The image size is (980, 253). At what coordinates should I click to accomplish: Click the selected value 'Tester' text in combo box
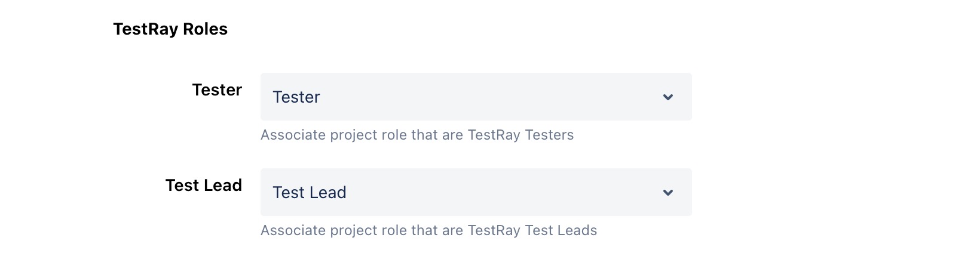[296, 97]
